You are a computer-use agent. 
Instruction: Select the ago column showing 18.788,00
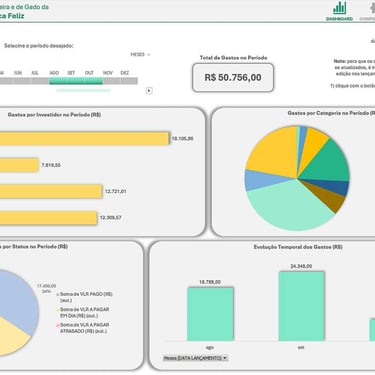click(210, 314)
